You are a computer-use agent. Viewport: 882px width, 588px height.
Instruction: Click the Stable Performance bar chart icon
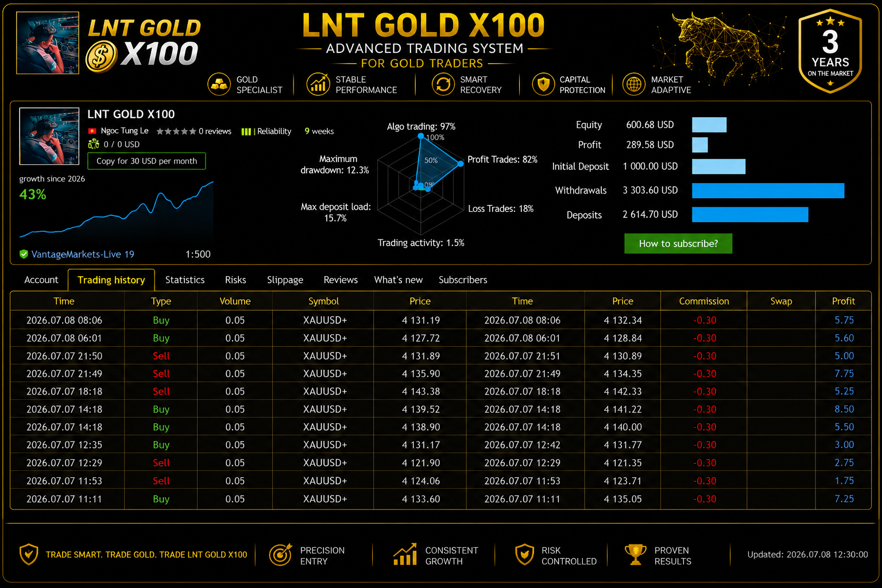click(x=318, y=84)
